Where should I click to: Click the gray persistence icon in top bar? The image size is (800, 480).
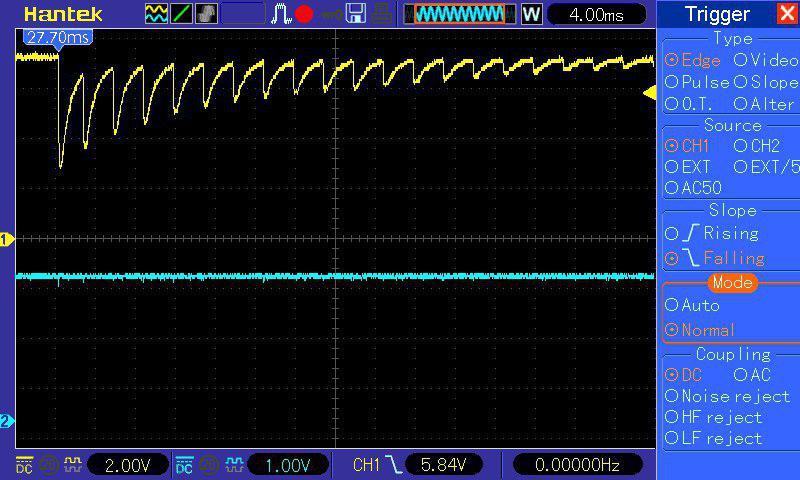click(207, 14)
